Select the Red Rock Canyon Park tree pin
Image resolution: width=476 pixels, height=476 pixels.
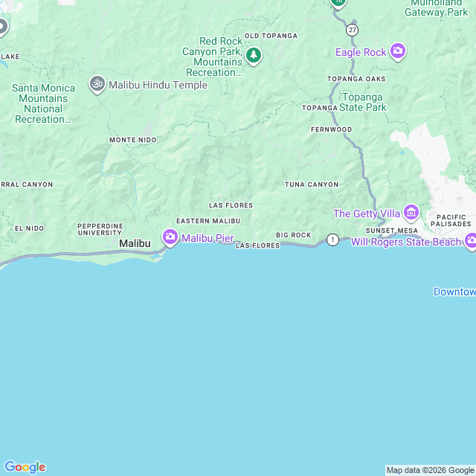[x=254, y=56]
